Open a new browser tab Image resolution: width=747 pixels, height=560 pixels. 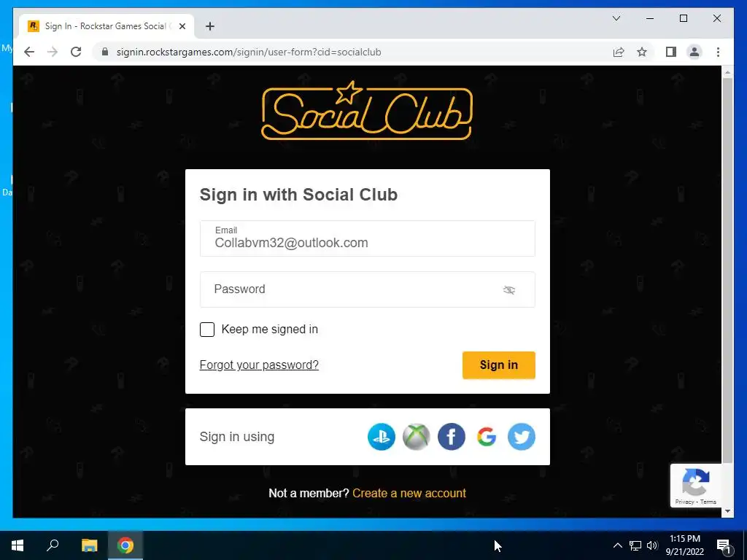209,26
